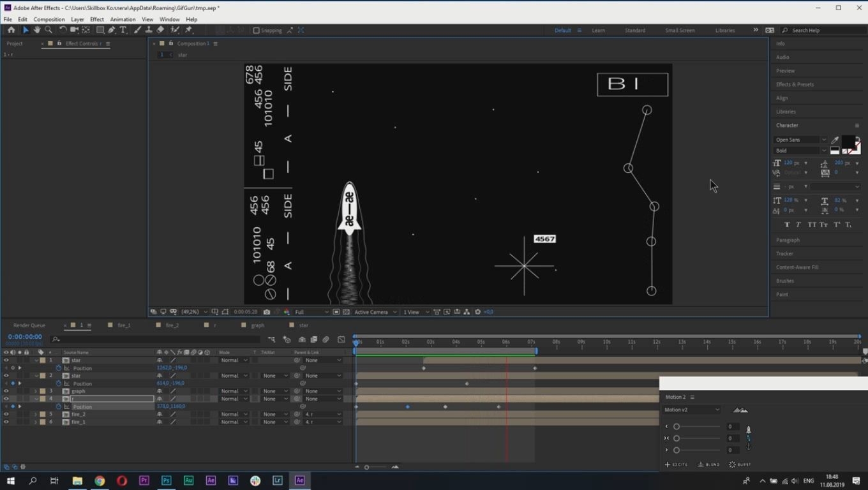Select the Rectangle shape tool
Image resolution: width=868 pixels, height=490 pixels.
pos(100,30)
